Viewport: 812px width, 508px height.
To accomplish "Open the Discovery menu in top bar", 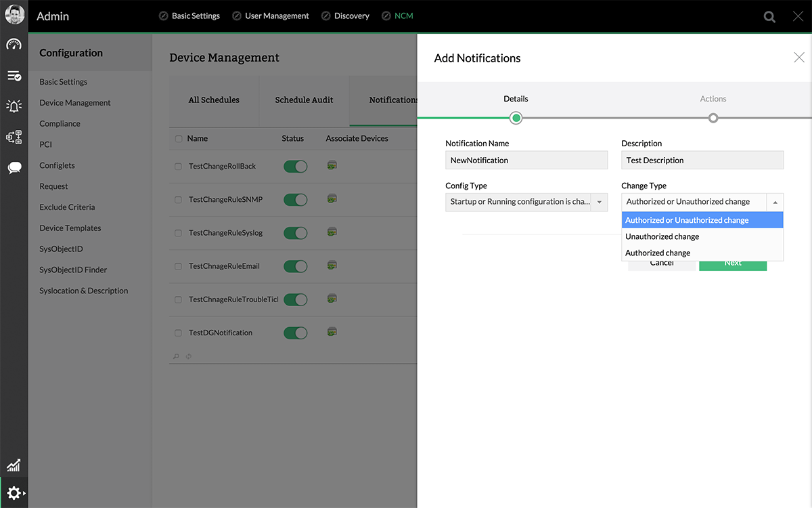I will [x=351, y=16].
